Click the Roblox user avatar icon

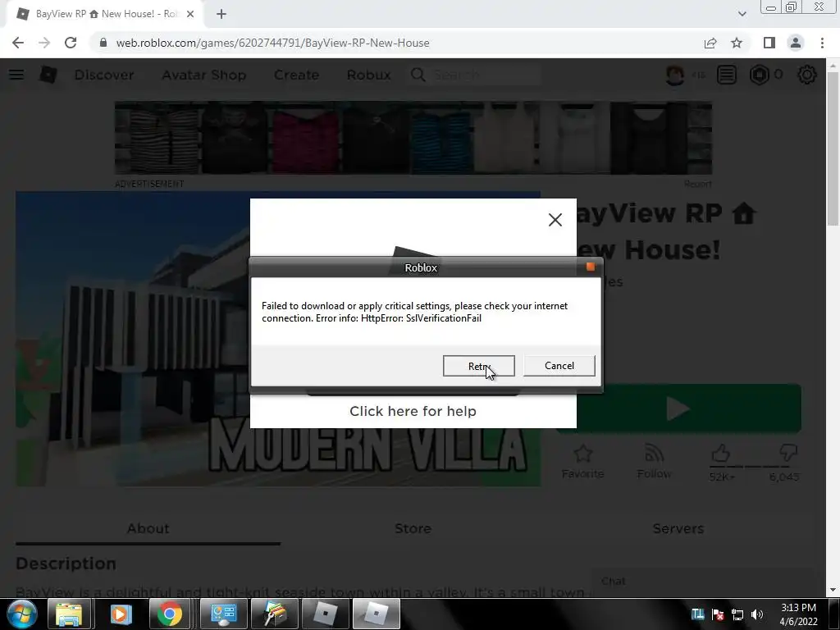[x=674, y=75]
